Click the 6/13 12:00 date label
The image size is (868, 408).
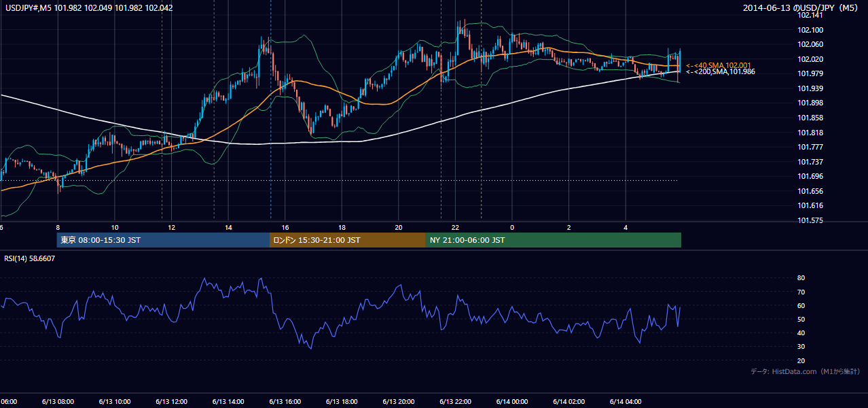click(x=172, y=401)
